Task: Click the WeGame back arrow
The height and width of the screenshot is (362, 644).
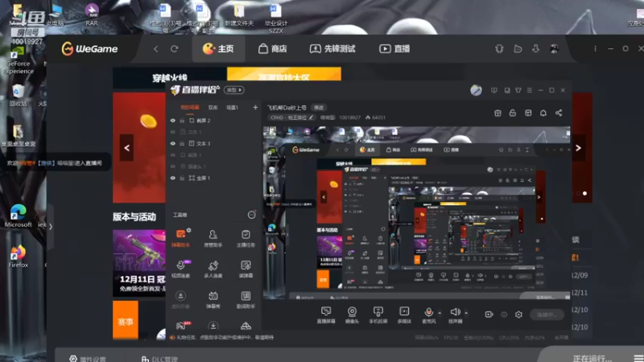Action: (155, 49)
